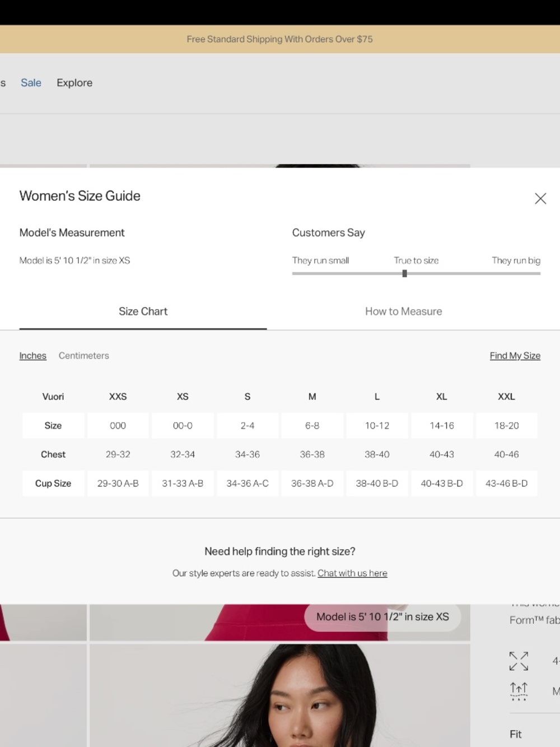560x747 pixels.
Task: Click size cell 000
Action: coord(118,426)
